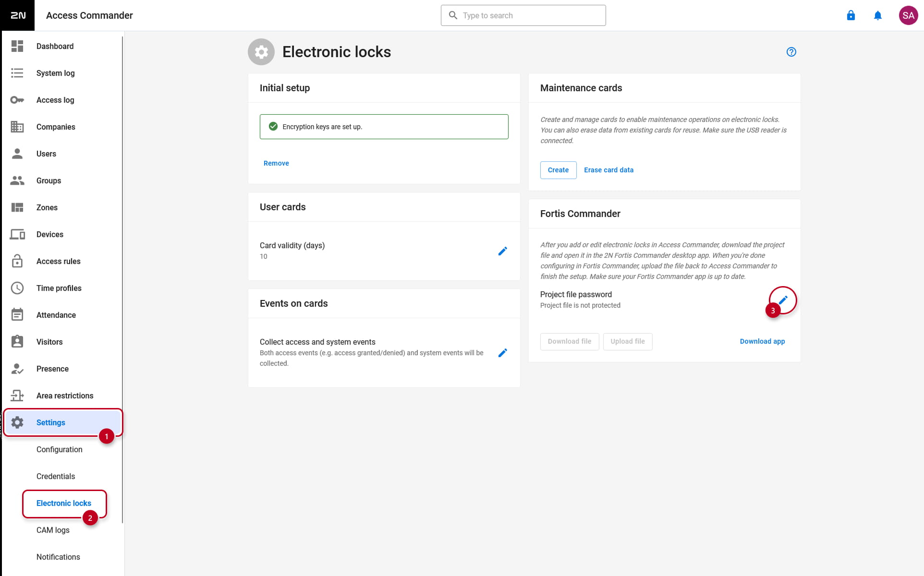The width and height of the screenshot is (924, 576).
Task: Open the SA user avatar menu
Action: 908,15
